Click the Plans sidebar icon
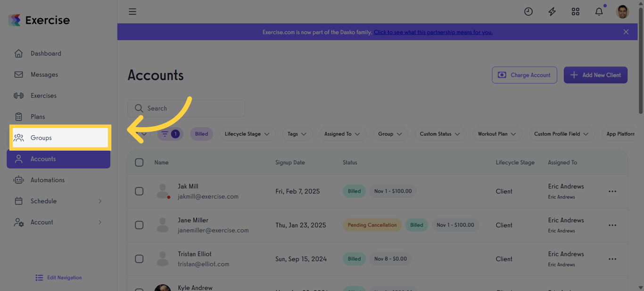The height and width of the screenshot is (291, 644). click(x=19, y=116)
